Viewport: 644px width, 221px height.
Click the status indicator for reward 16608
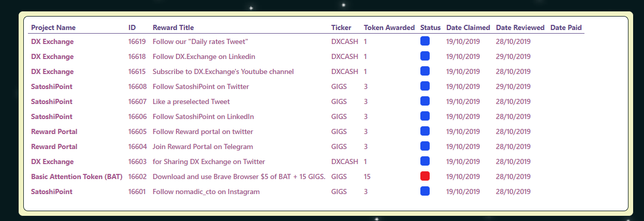(x=425, y=86)
